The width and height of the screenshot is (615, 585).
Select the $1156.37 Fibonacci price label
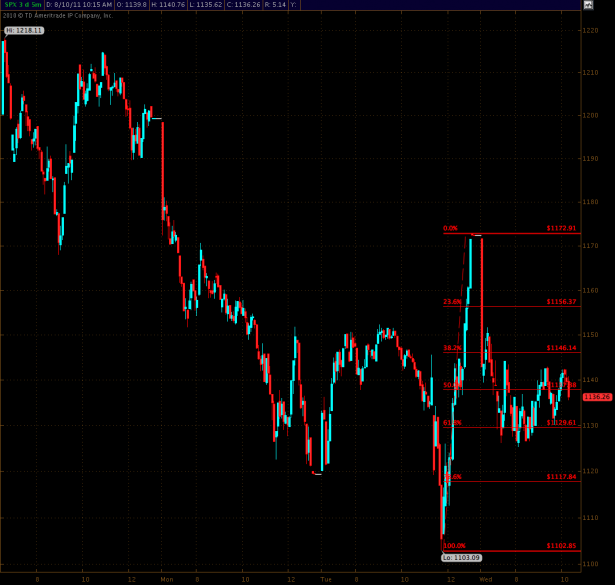tap(561, 302)
